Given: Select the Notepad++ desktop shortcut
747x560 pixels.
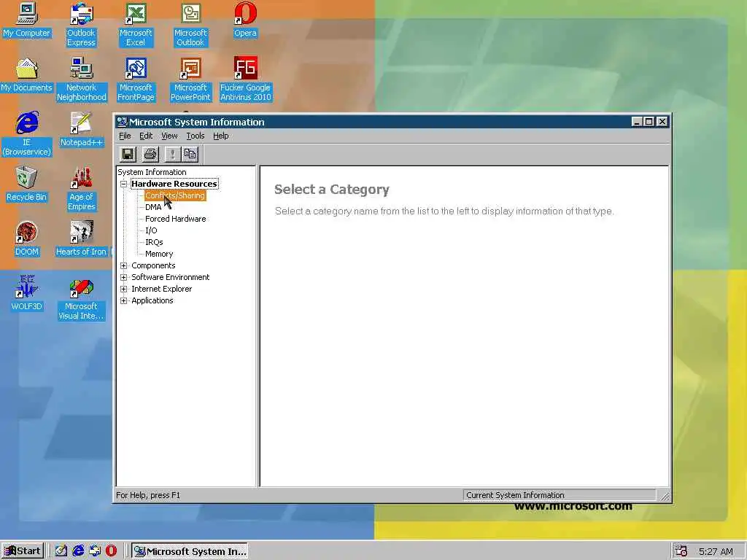Looking at the screenshot, I should [82, 130].
